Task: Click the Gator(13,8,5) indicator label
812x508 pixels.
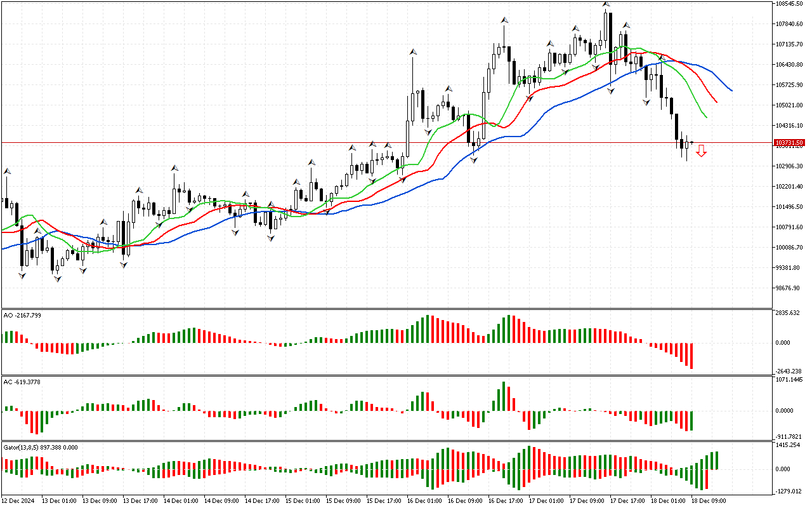Action: point(41,447)
